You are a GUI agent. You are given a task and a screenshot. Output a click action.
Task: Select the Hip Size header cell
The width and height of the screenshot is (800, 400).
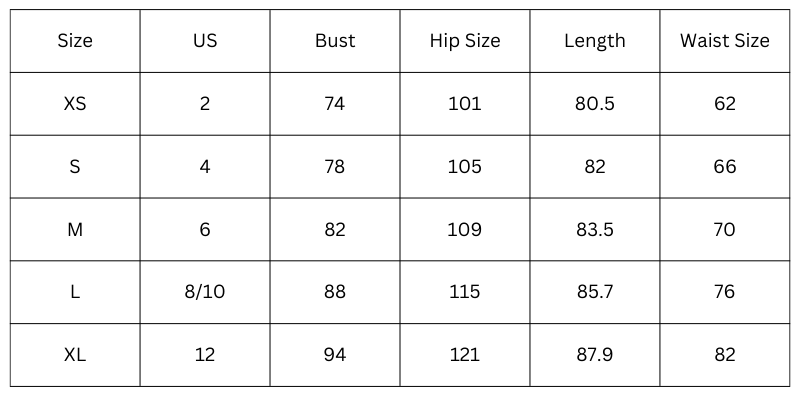[465, 41]
